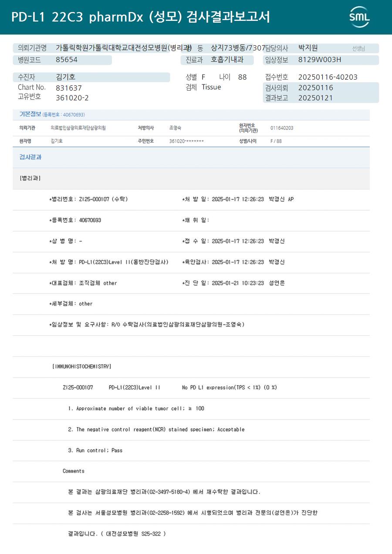Select the comment line mentioning '삼광의료재단 병리과(02-3497-5180~4)'
The image size is (392, 554).
pos(164,492)
